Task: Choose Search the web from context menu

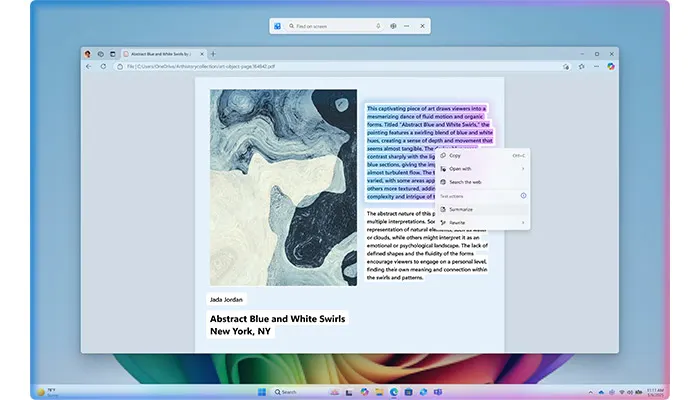Action: [483, 182]
